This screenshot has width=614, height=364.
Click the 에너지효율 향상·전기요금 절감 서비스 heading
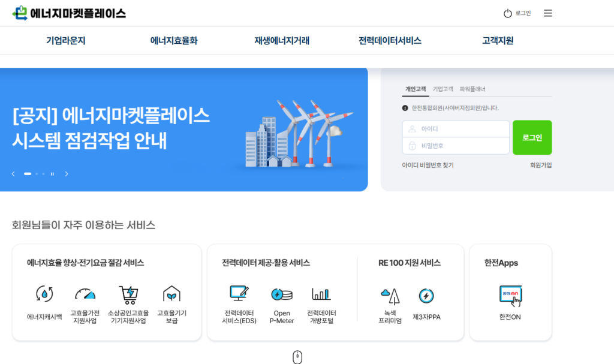coord(85,263)
